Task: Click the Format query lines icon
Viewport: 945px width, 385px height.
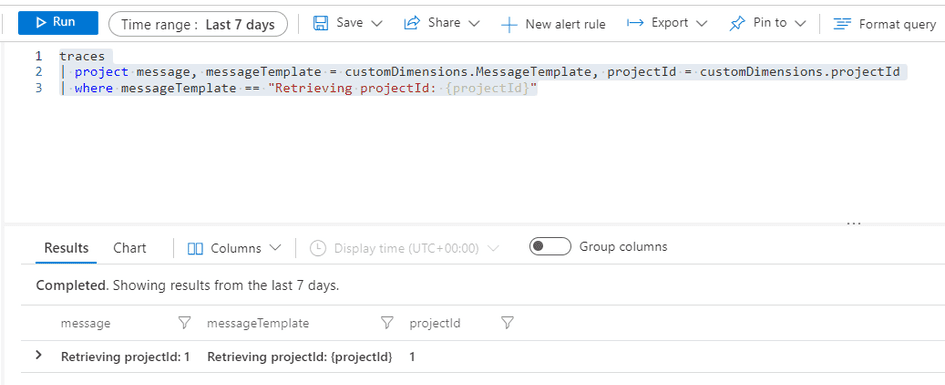Action: [x=842, y=24]
